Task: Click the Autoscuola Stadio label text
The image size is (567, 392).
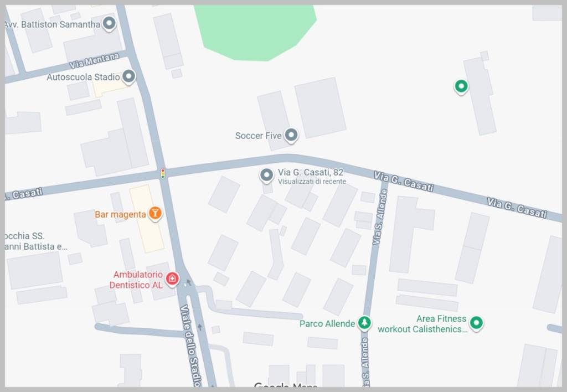Action: 83,77
